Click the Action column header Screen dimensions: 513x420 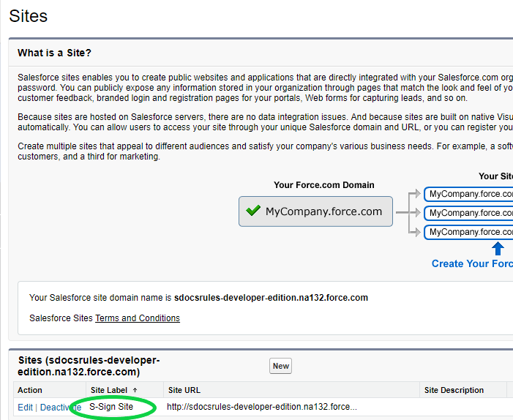coord(30,390)
